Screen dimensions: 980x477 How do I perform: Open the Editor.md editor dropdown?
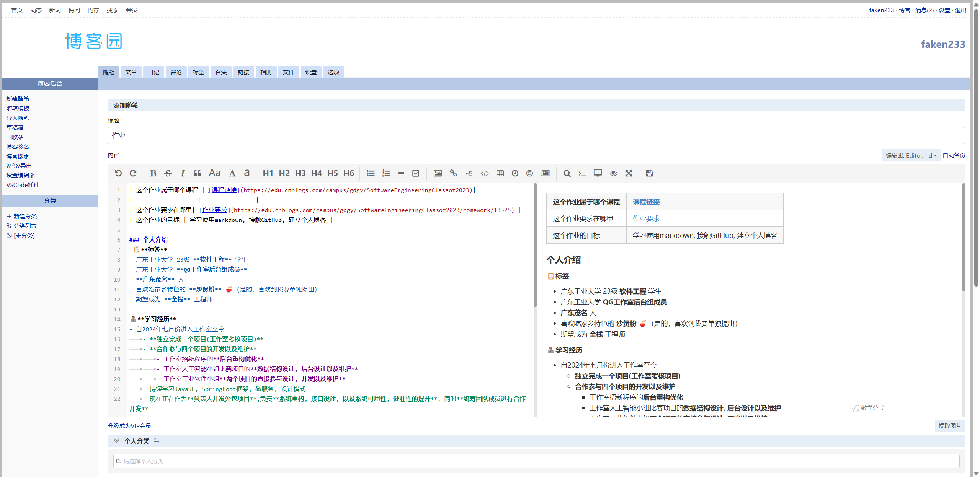pos(911,155)
